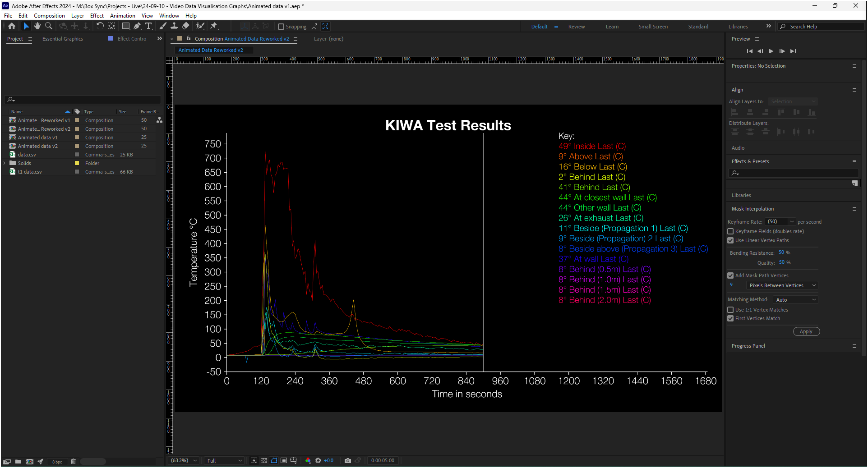Click the Puppet Pin tool
This screenshot has height=468, width=868.
point(214,26)
